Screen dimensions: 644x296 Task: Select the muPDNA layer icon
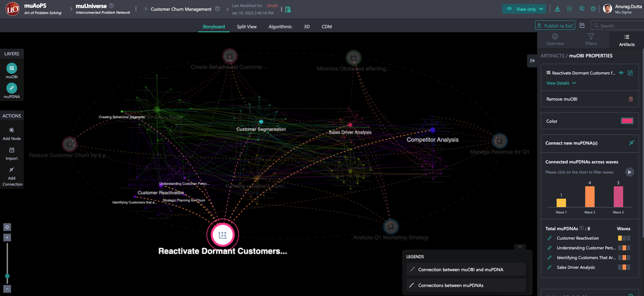12,88
